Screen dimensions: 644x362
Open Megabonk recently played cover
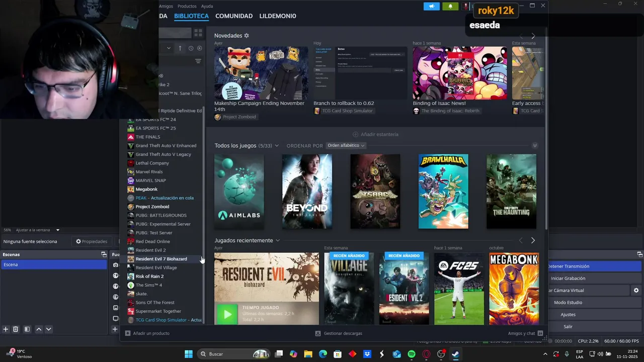pyautogui.click(x=514, y=289)
